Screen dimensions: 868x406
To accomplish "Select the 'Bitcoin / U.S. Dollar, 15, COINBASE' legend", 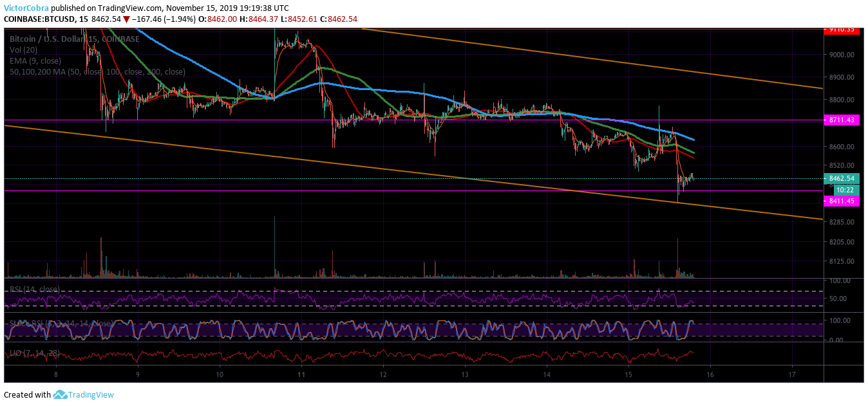I will coord(74,39).
